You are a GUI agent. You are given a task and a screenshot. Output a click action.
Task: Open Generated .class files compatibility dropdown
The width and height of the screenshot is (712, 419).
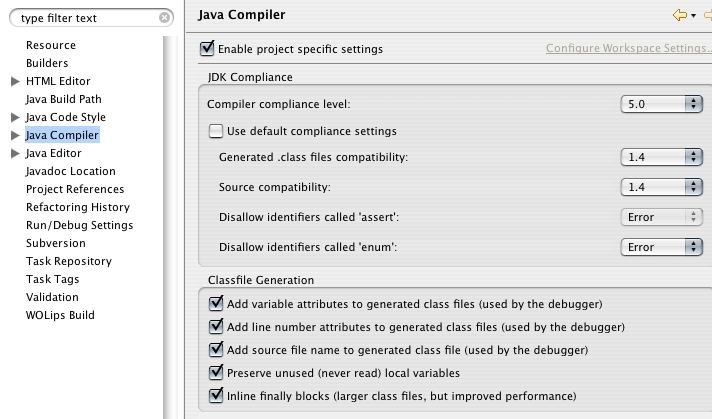661,157
